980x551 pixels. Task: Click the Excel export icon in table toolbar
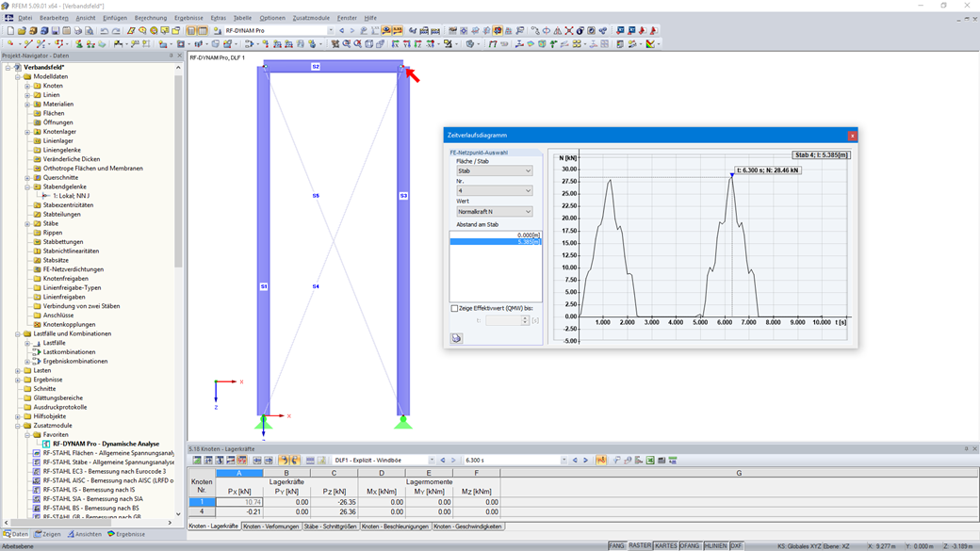[x=650, y=461]
